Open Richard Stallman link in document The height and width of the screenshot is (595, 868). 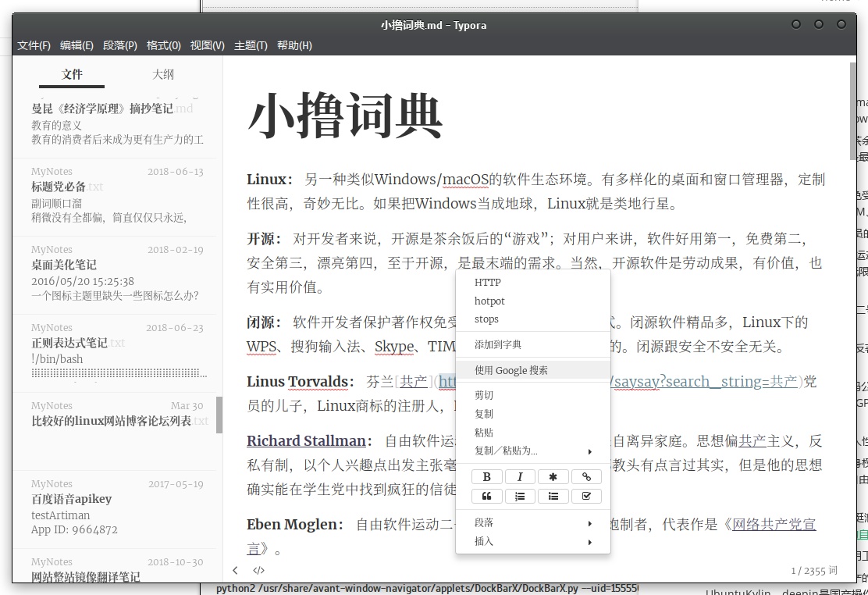(306, 441)
